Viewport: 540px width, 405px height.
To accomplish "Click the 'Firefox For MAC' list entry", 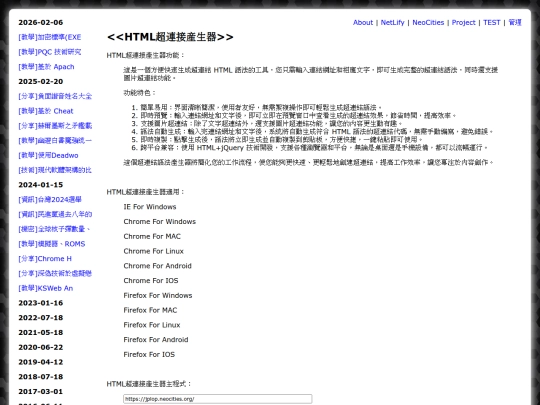I will click(150, 310).
